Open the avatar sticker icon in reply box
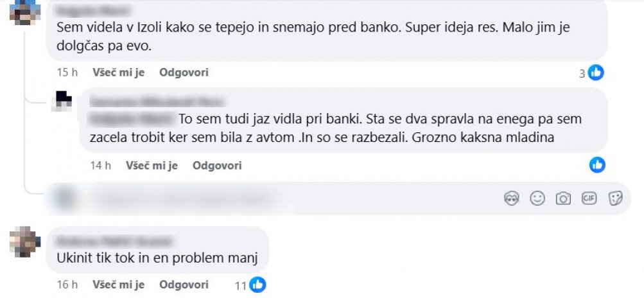 511,198
